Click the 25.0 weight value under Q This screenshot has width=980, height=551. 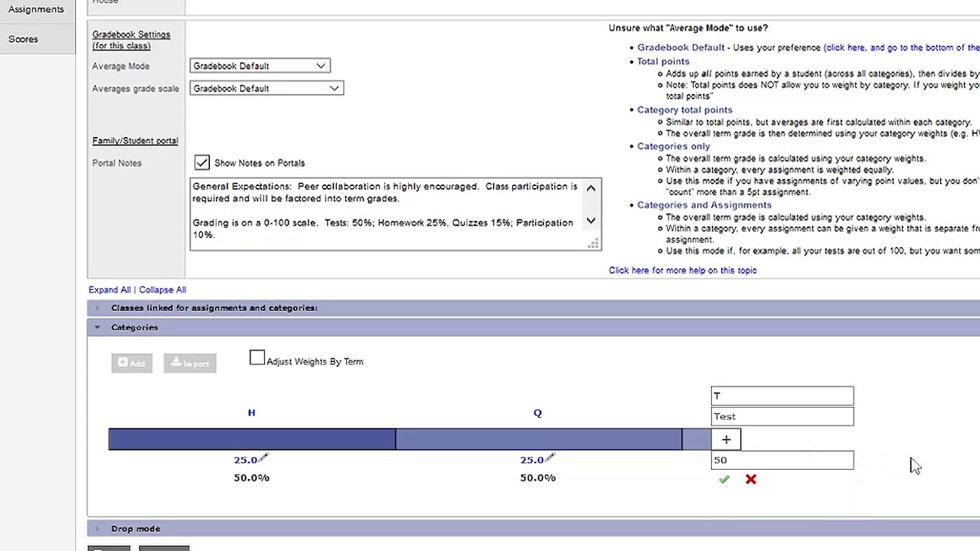click(x=532, y=460)
